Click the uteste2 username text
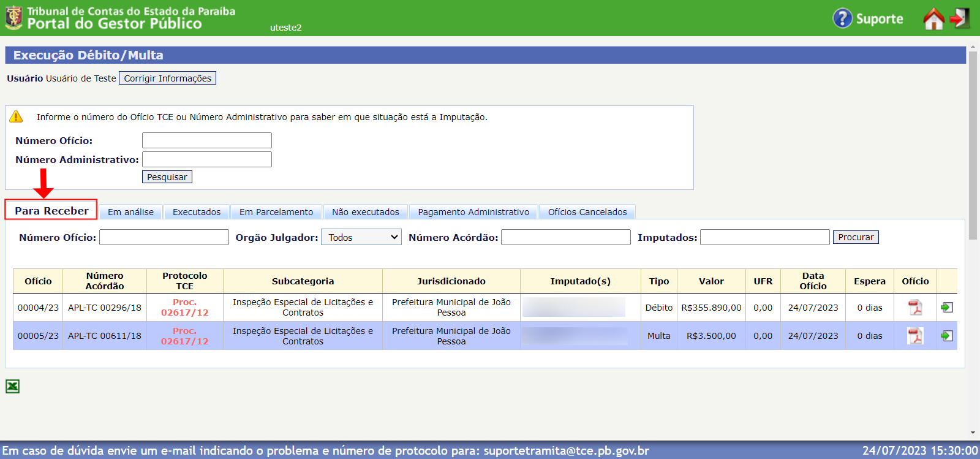 (x=285, y=28)
